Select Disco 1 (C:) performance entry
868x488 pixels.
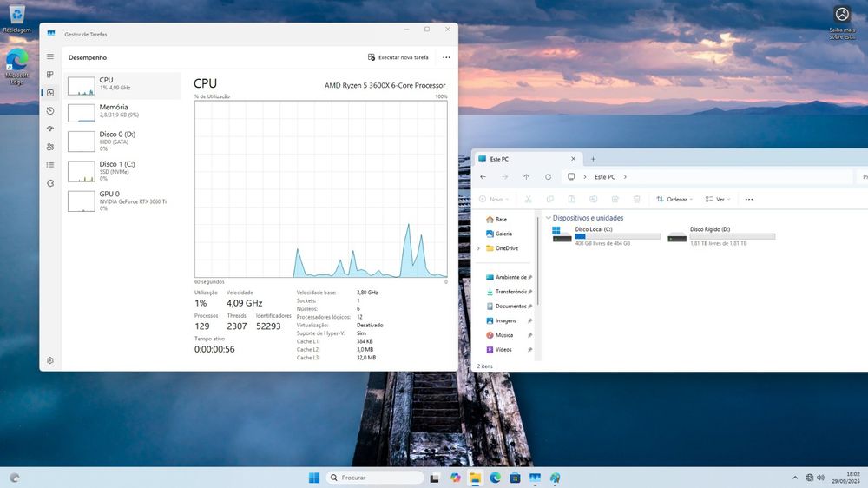(x=122, y=170)
